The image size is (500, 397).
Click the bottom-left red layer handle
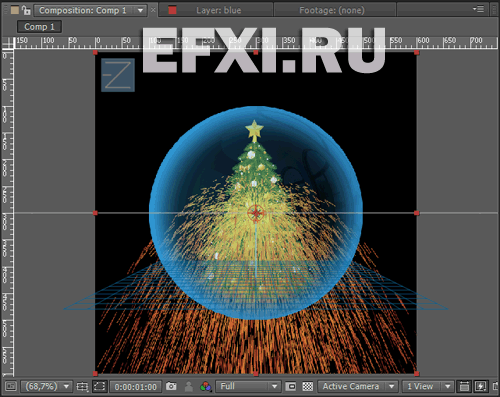click(95, 374)
